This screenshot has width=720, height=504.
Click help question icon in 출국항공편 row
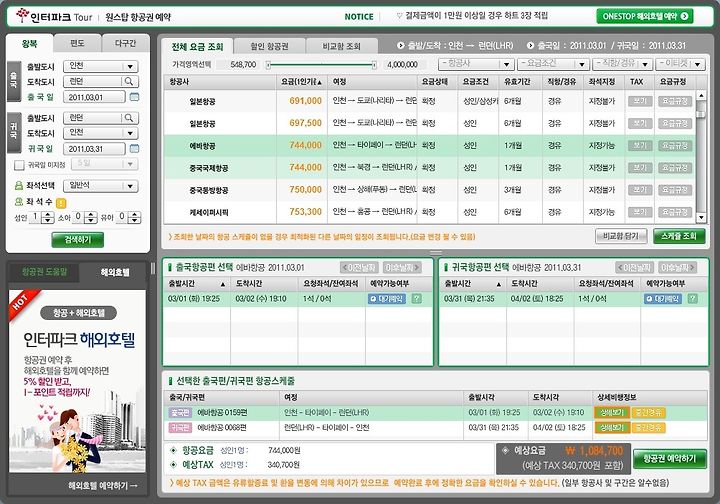tap(416, 299)
